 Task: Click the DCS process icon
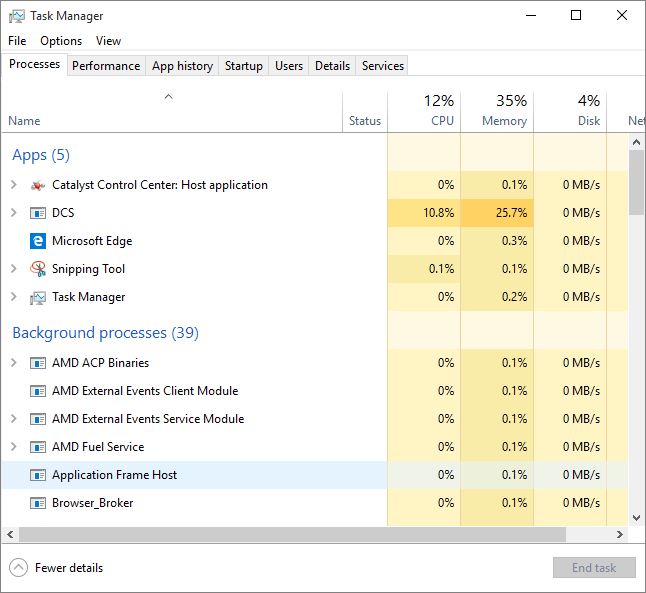38,213
